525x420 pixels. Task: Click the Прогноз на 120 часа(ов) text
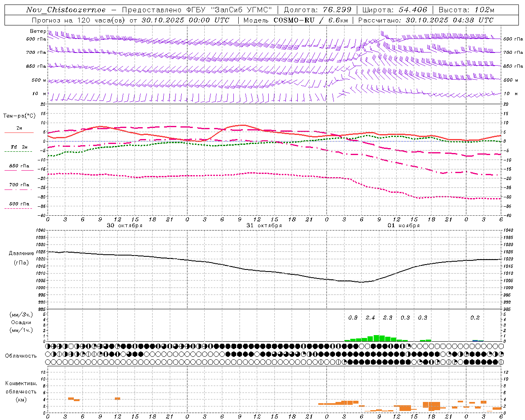[x=79, y=20]
